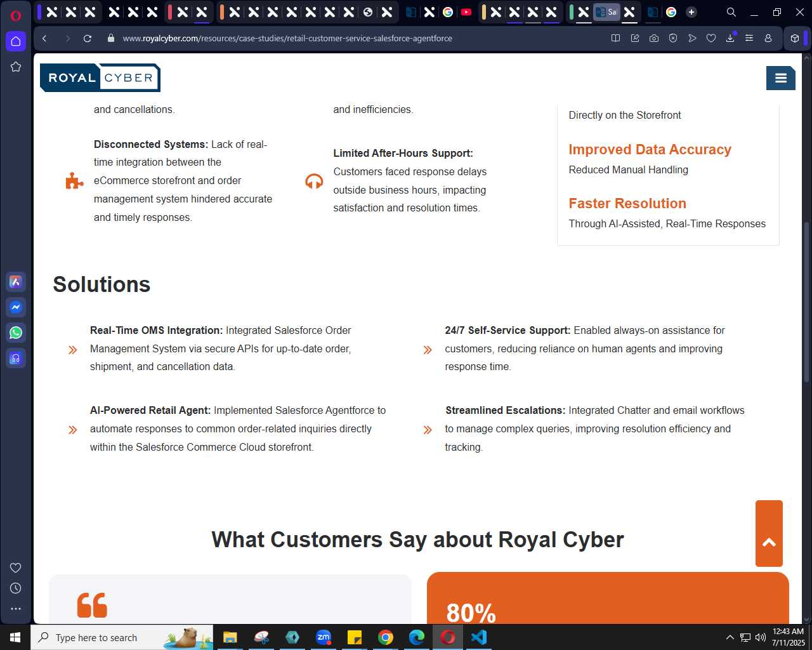Viewport: 812px width, 650px height.
Task: Open Easy Setup sliders icon
Action: [x=749, y=38]
